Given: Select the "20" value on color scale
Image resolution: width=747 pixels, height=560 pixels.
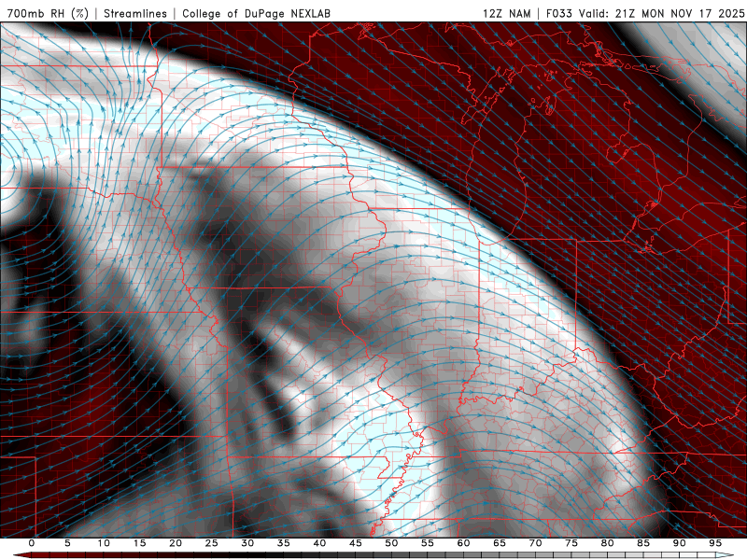Looking at the screenshot, I should (x=176, y=543).
